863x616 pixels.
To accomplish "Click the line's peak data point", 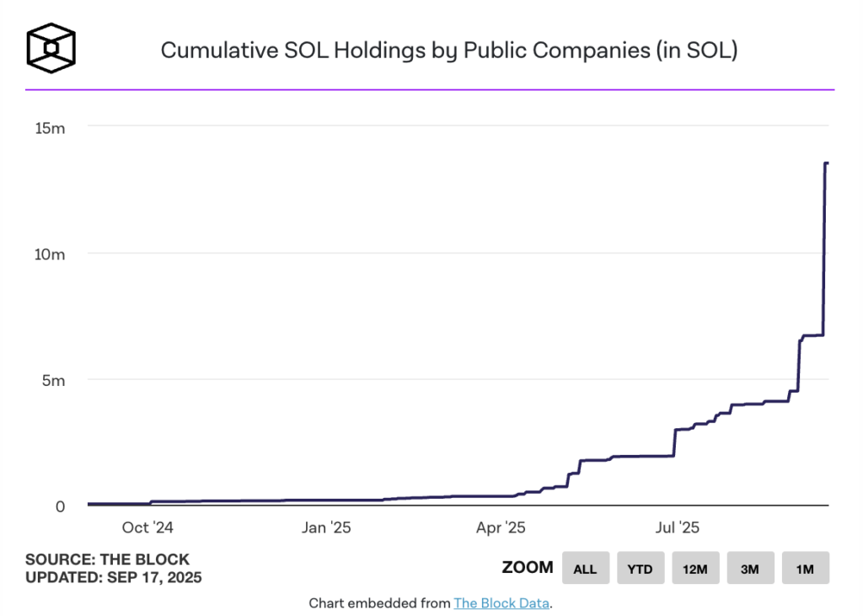I will click(x=827, y=163).
